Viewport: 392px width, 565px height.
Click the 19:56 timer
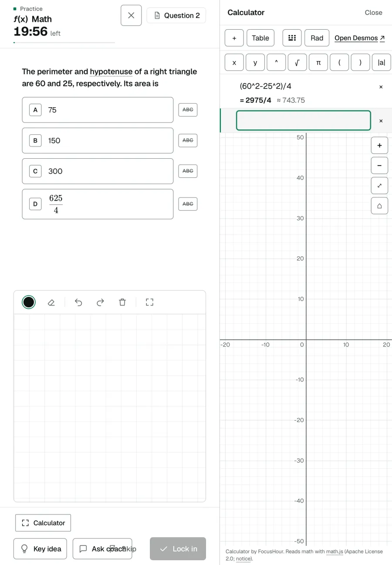coord(30,31)
